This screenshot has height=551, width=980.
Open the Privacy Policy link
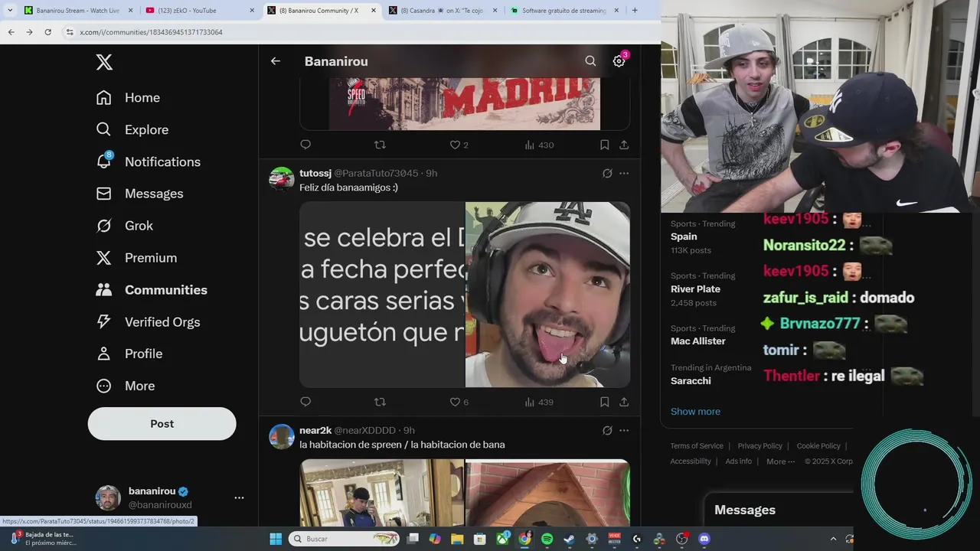pos(759,446)
